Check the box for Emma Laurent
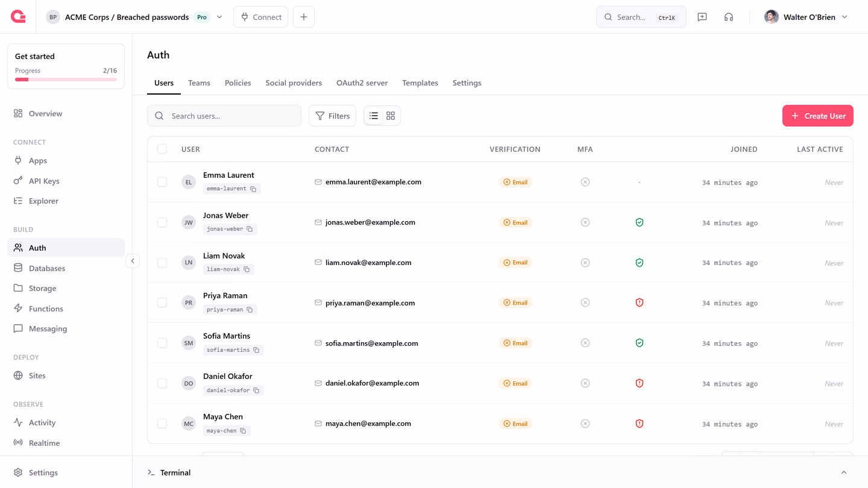This screenshot has height=488, width=868. coord(162,182)
